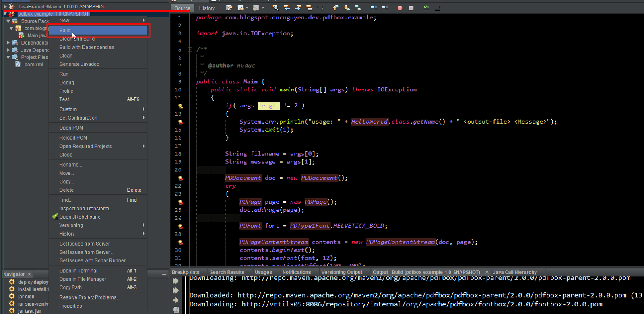Screen dimensions: 644x314
Task: Close the Output build tab
Action: click(x=487, y=273)
